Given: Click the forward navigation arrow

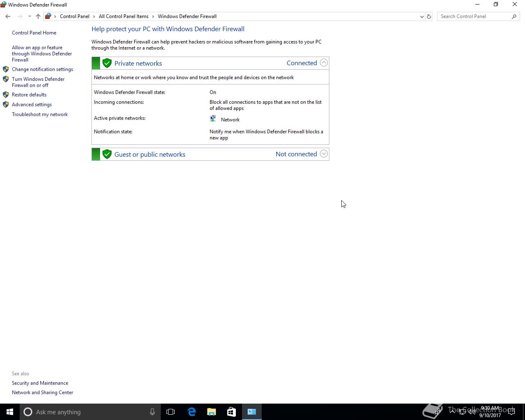Looking at the screenshot, I should (x=20, y=16).
